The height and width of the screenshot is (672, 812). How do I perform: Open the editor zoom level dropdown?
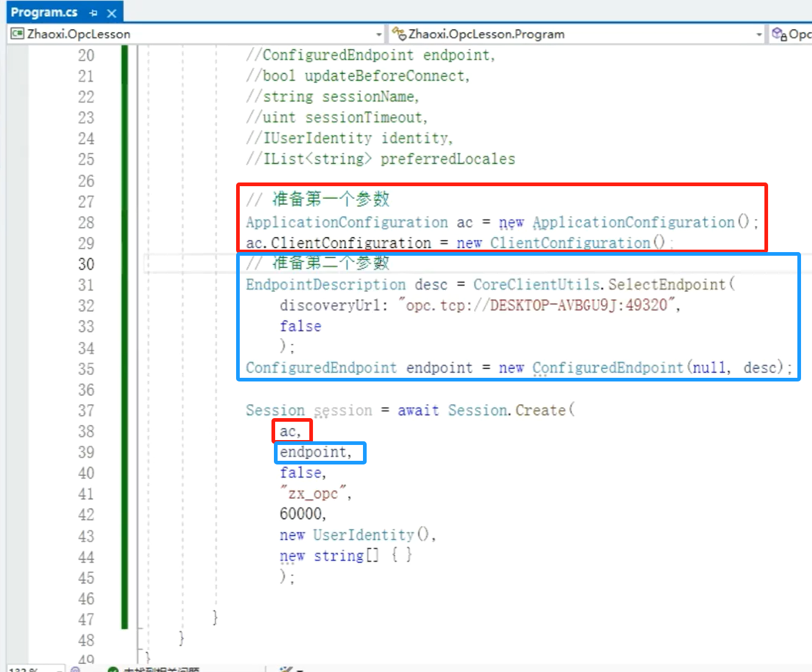[60, 670]
